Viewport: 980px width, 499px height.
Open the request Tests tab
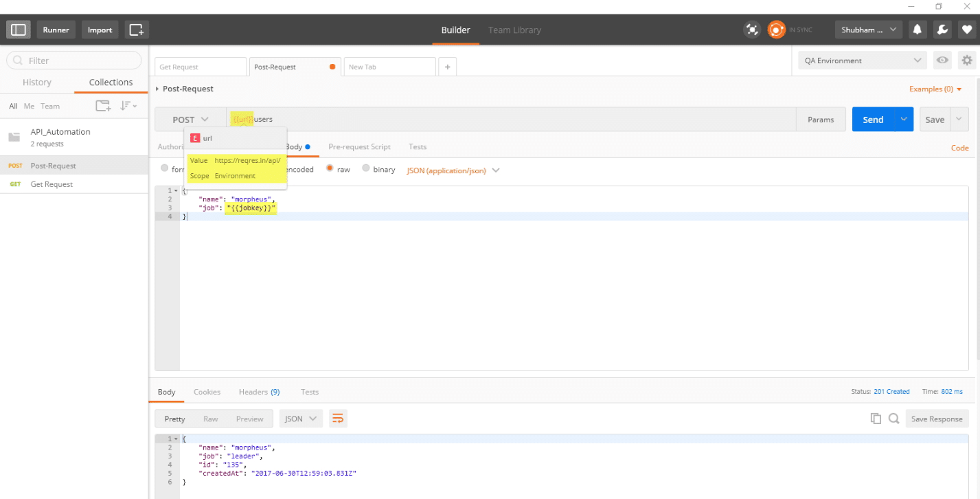pyautogui.click(x=418, y=146)
